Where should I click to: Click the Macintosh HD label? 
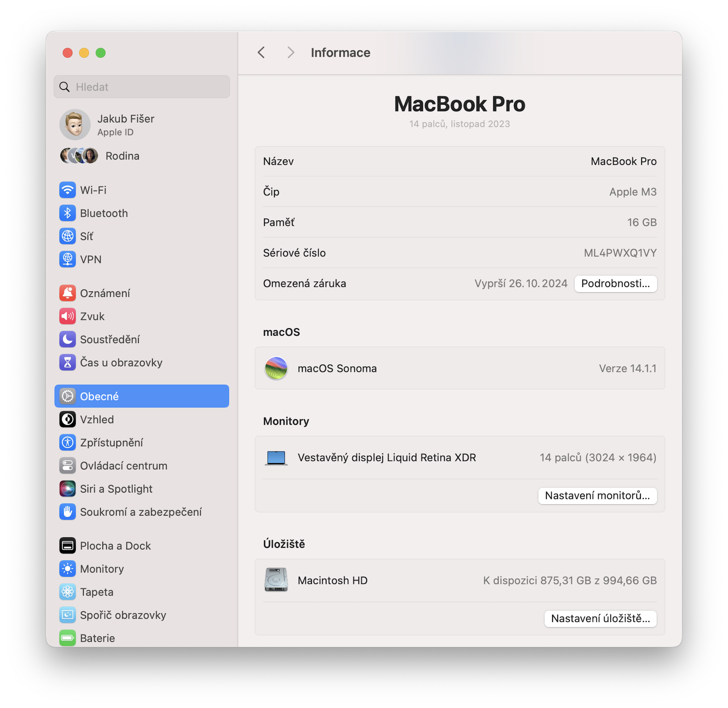[333, 581]
